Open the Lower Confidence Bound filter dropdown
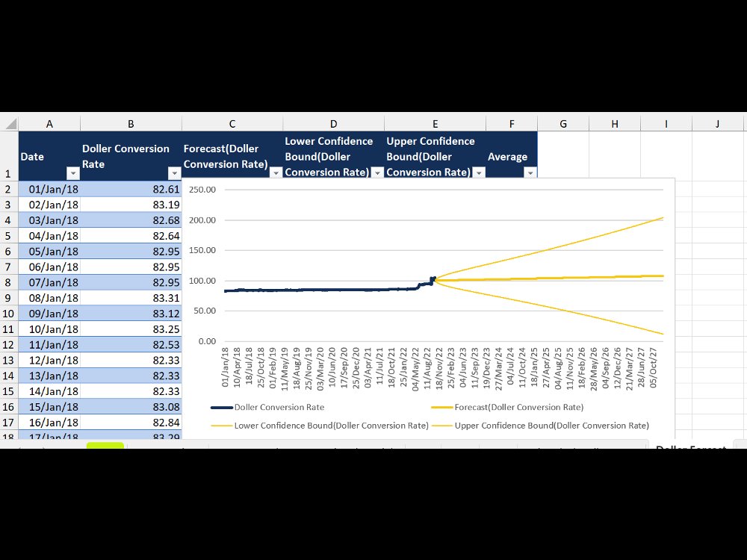This screenshot has height=560, width=747. click(377, 173)
